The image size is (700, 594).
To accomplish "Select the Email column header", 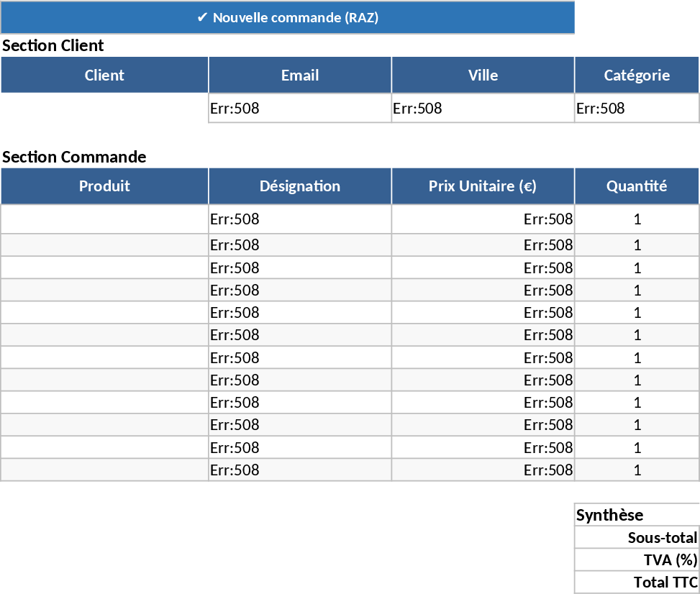I will 299,75.
